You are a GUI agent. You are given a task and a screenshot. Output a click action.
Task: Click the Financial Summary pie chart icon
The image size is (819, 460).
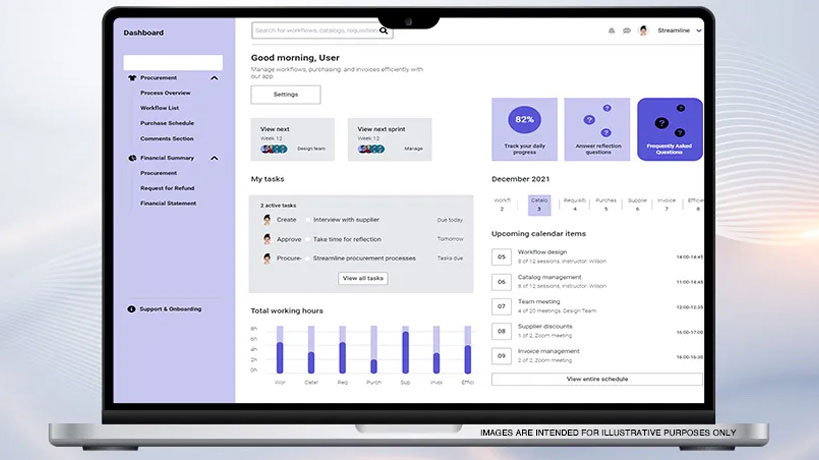[132, 158]
